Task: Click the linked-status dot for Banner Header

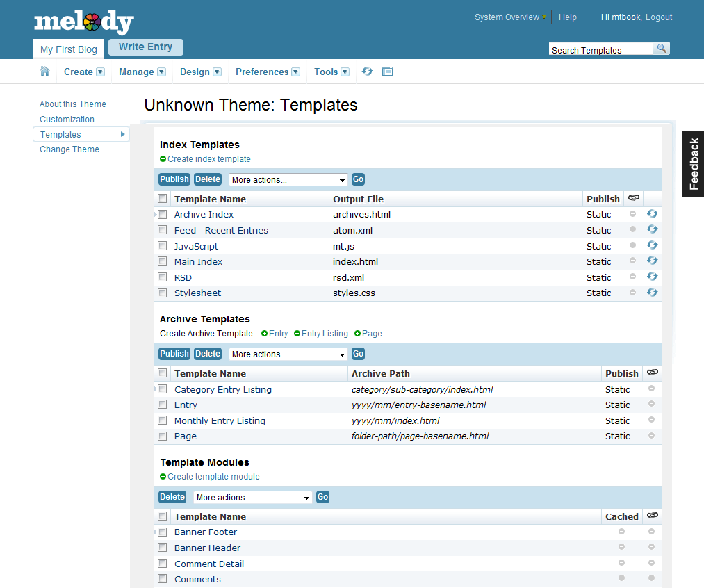Action: tap(651, 547)
